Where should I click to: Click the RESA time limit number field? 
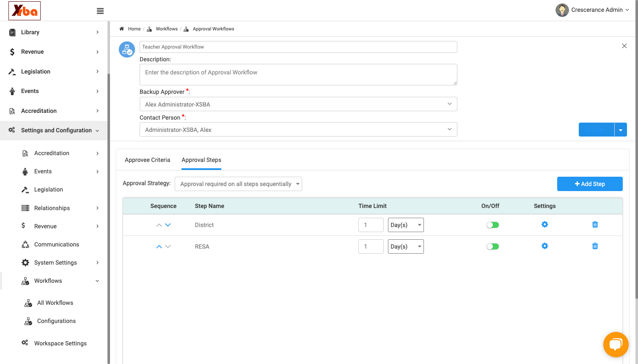pyautogui.click(x=371, y=246)
